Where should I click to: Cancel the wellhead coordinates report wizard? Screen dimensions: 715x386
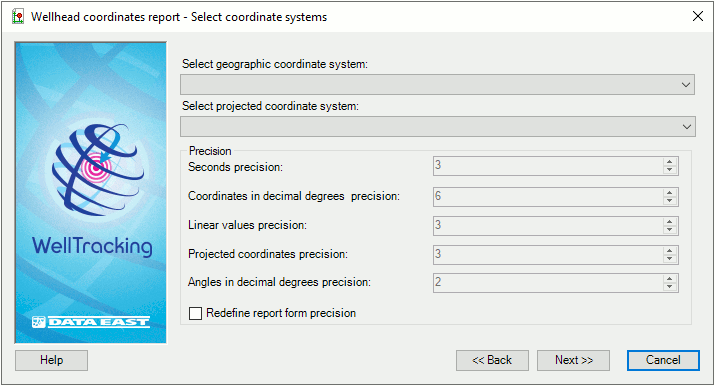pos(663,360)
